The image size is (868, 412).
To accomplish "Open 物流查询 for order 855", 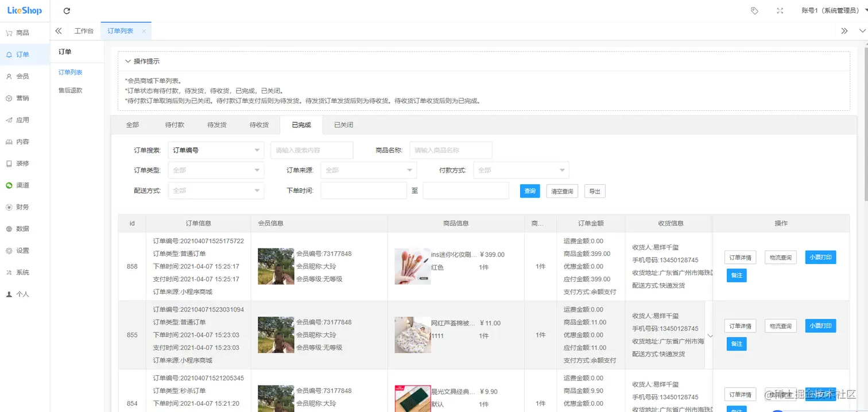I will 781,326.
